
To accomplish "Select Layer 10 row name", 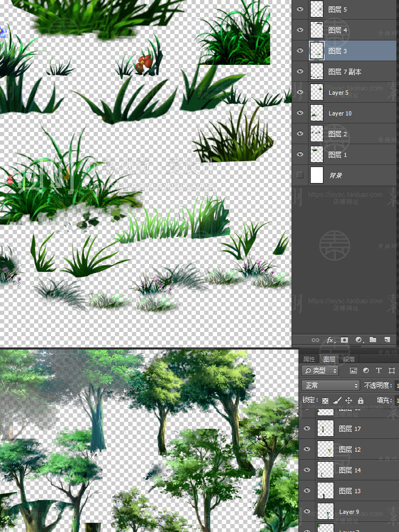I will click(x=340, y=113).
